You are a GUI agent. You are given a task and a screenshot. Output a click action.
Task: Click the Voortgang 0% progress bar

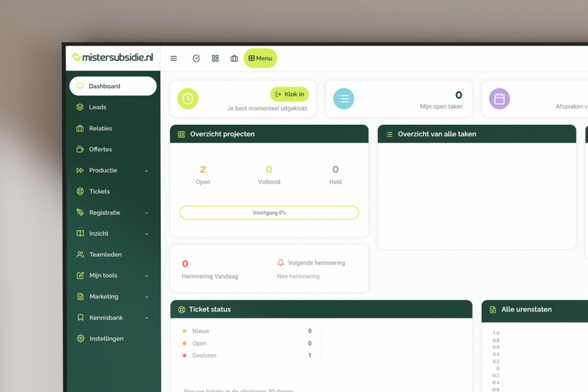[269, 213]
